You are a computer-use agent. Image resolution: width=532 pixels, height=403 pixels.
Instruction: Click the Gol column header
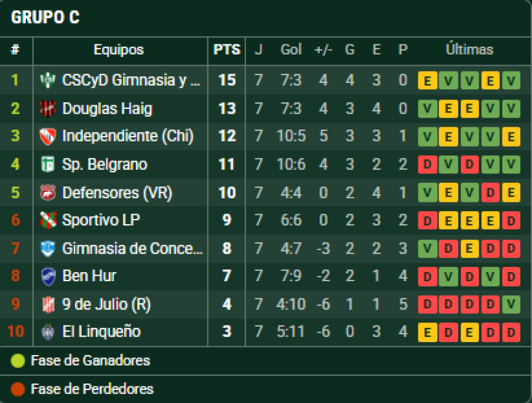click(x=291, y=50)
